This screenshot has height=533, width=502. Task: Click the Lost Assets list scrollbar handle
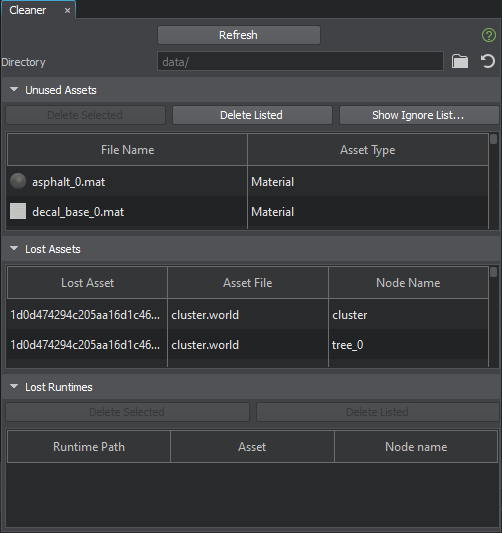(494, 272)
